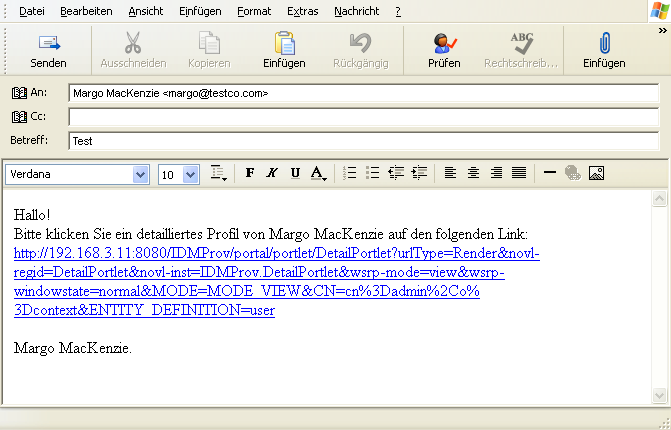
Task: Open the Nachricht menu
Action: [357, 11]
